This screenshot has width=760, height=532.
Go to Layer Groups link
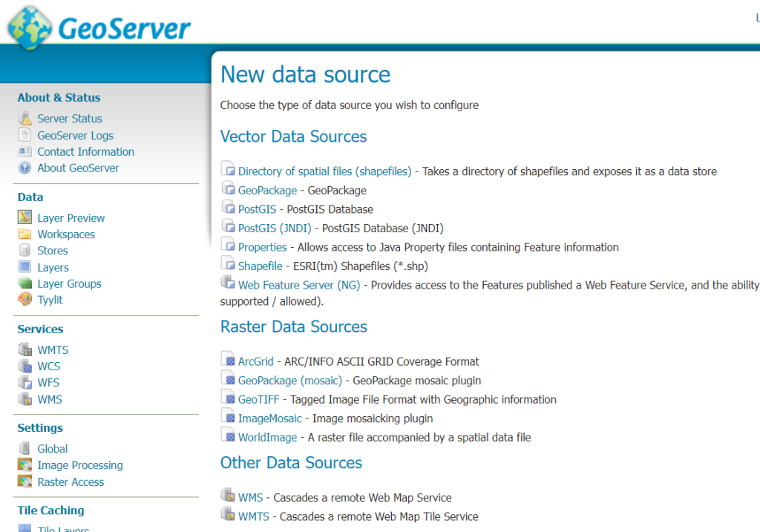(x=69, y=284)
